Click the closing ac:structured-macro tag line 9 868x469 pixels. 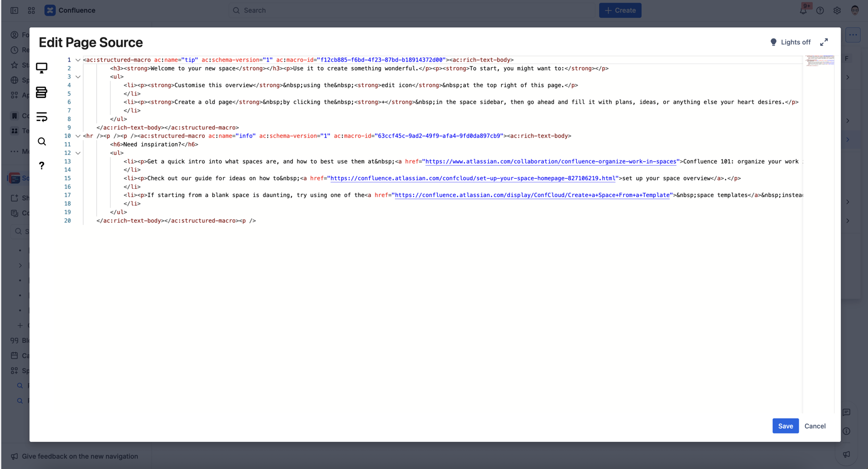pos(202,128)
